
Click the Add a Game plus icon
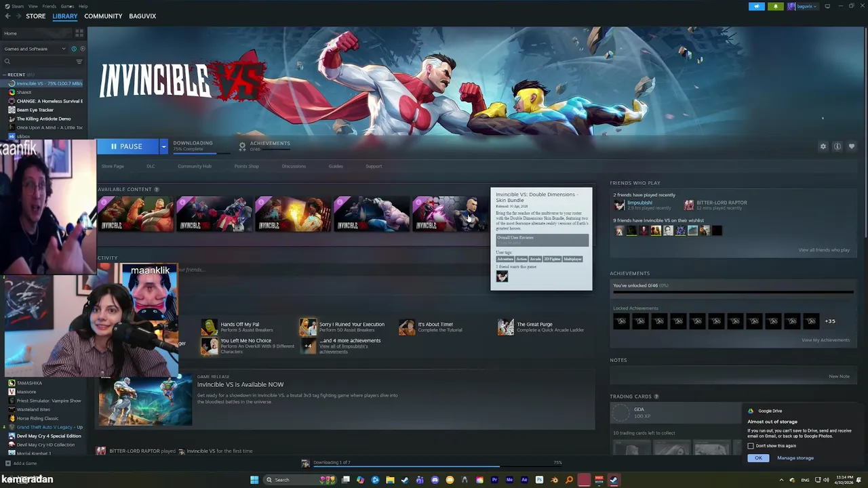click(7, 464)
